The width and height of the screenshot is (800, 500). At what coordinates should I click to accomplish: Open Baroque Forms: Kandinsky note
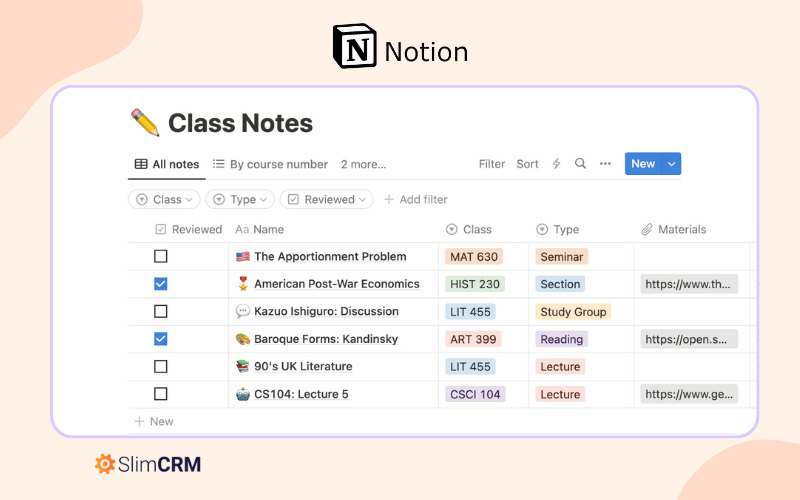click(326, 339)
